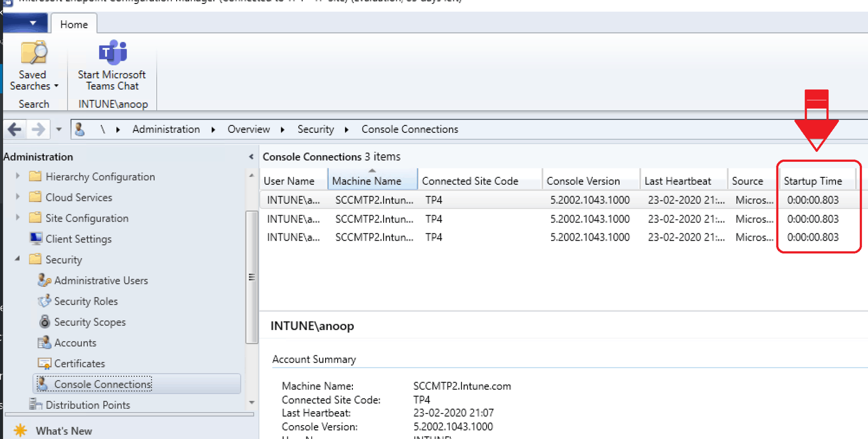Expand breadcrumb arrow after Security
The image size is (868, 439).
(347, 130)
